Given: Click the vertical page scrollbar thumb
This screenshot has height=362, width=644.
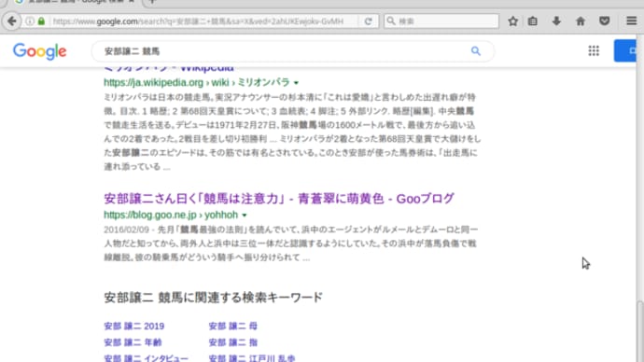Looking at the screenshot, I should point(640,331).
